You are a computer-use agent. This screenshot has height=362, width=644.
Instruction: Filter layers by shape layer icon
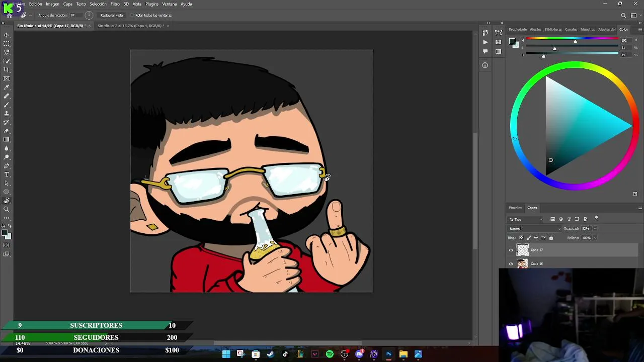click(x=577, y=219)
